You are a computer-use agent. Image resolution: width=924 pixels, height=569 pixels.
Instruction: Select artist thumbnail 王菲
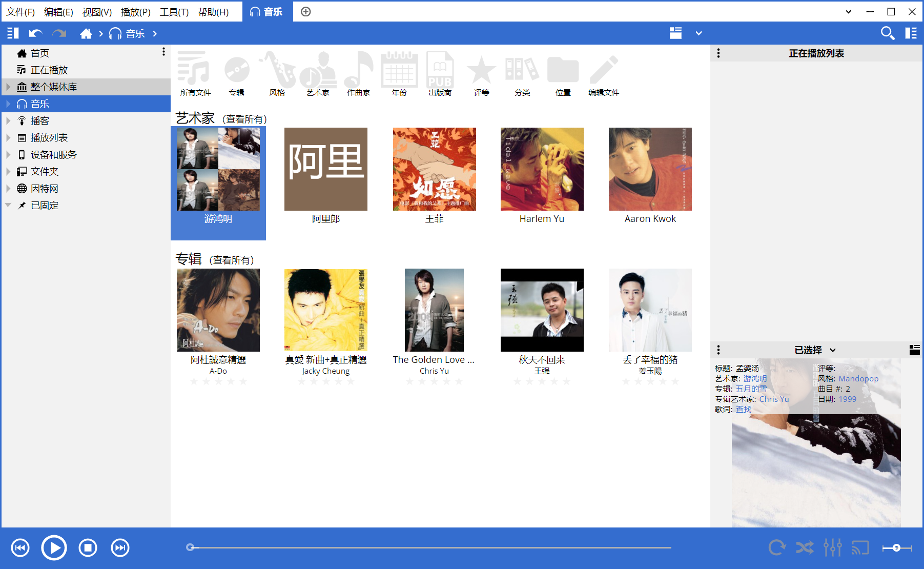point(435,169)
